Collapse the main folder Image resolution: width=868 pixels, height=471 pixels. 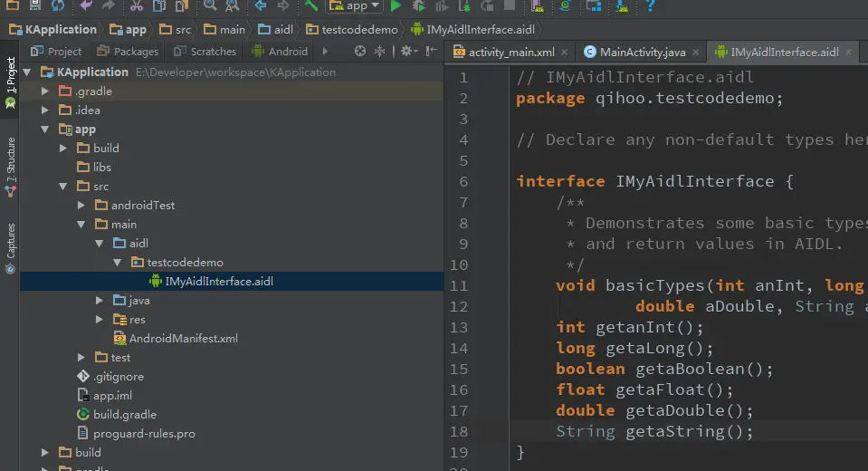(81, 225)
